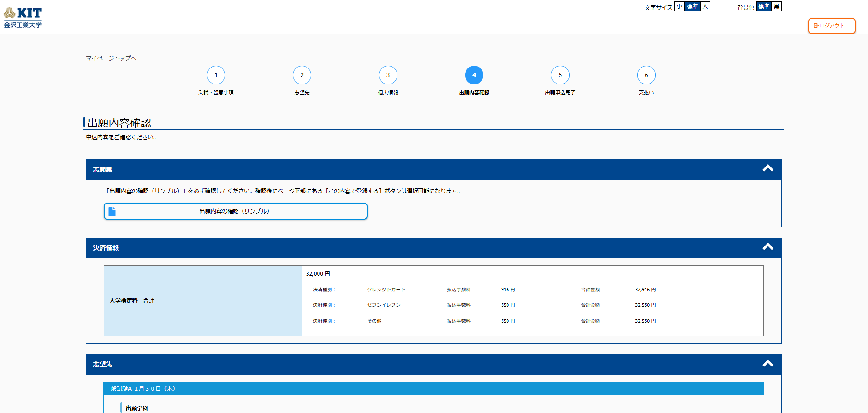The height and width of the screenshot is (413, 868).
Task: Click the 550 円 fee in その他 row
Action: (x=508, y=321)
